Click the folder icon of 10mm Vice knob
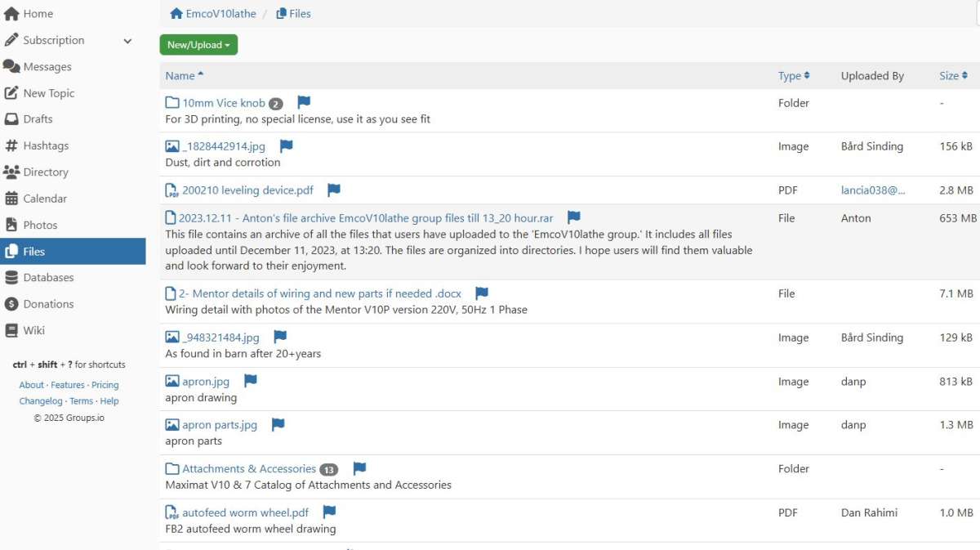 coord(172,103)
